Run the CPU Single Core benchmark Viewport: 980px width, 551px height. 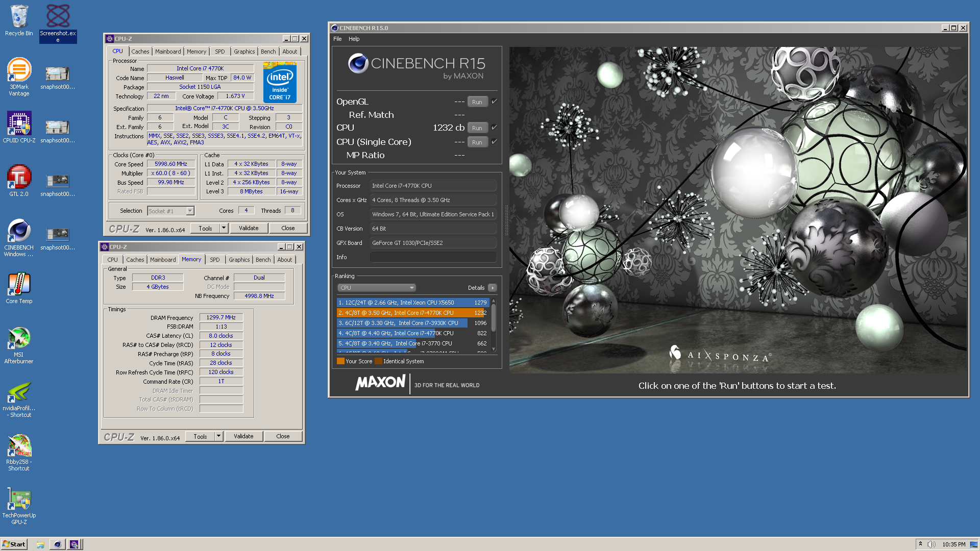(477, 142)
